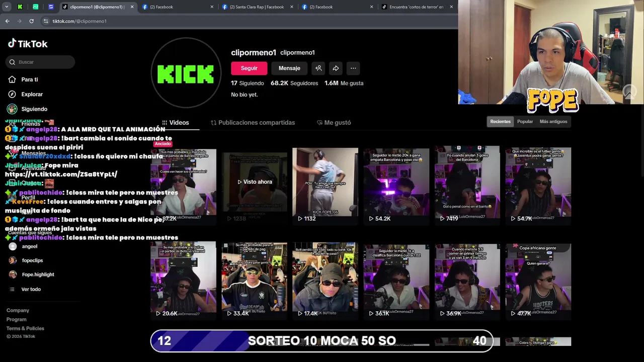Click the Buscar search field
The width and height of the screenshot is (644, 362).
tap(41, 62)
